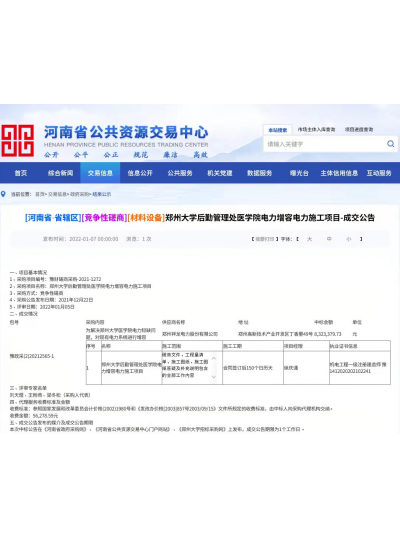The image size is (400, 540).
Task: Click supplier name 郑州祥龙电力股份有限公司
Action: tap(190, 334)
